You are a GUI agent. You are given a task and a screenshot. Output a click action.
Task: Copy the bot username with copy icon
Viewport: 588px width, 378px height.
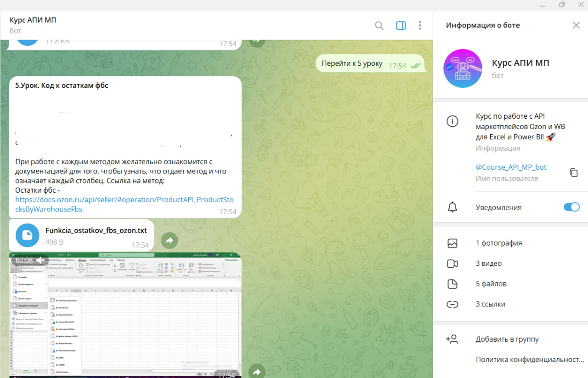573,172
